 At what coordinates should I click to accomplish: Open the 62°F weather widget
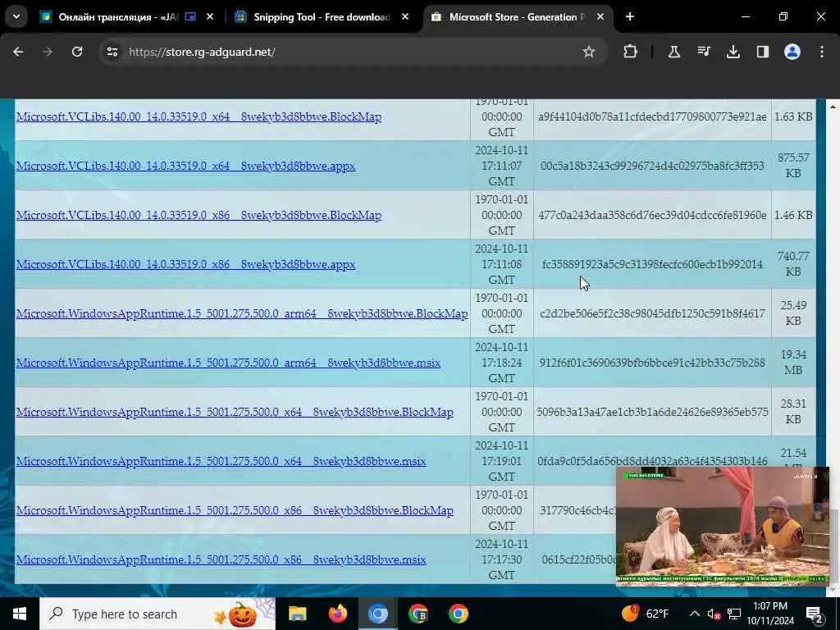645,614
